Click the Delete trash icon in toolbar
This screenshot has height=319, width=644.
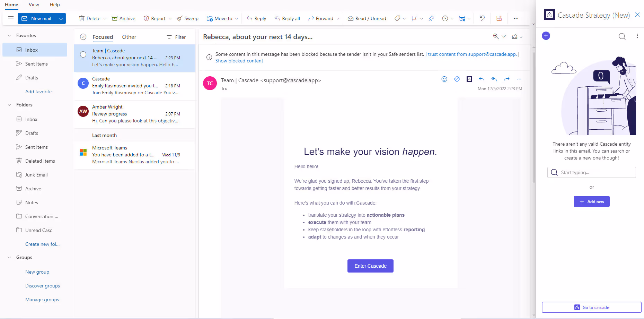[x=82, y=18]
